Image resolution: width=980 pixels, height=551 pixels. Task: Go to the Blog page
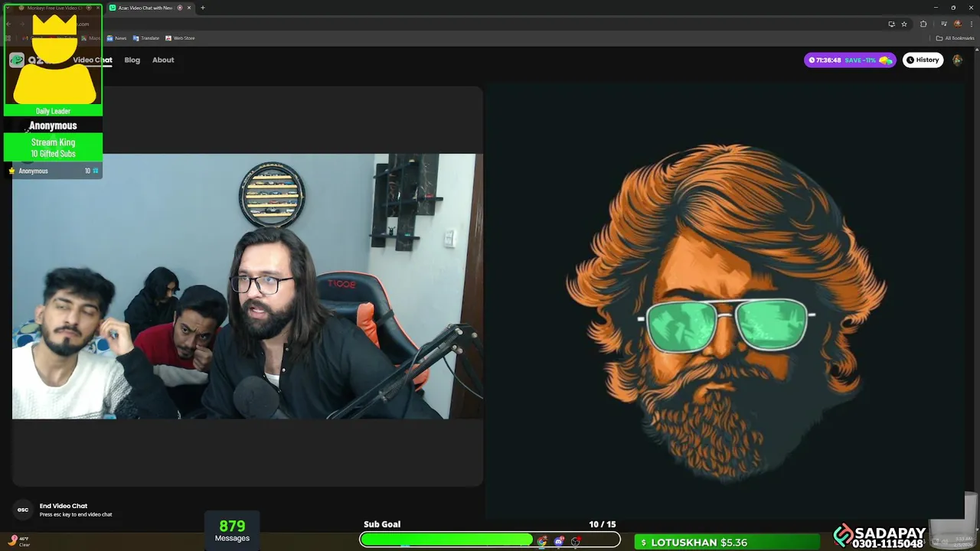pos(132,60)
